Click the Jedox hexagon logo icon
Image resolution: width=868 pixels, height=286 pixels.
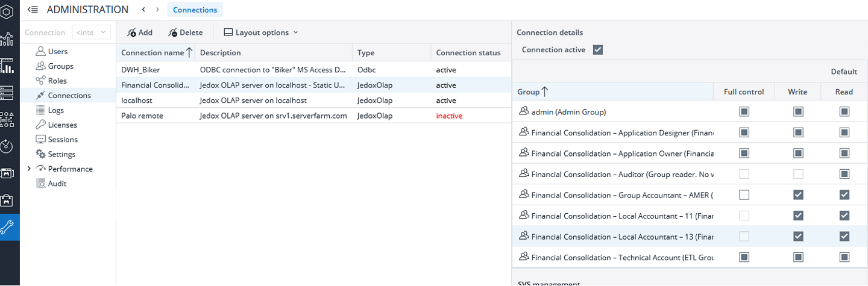tap(7, 11)
